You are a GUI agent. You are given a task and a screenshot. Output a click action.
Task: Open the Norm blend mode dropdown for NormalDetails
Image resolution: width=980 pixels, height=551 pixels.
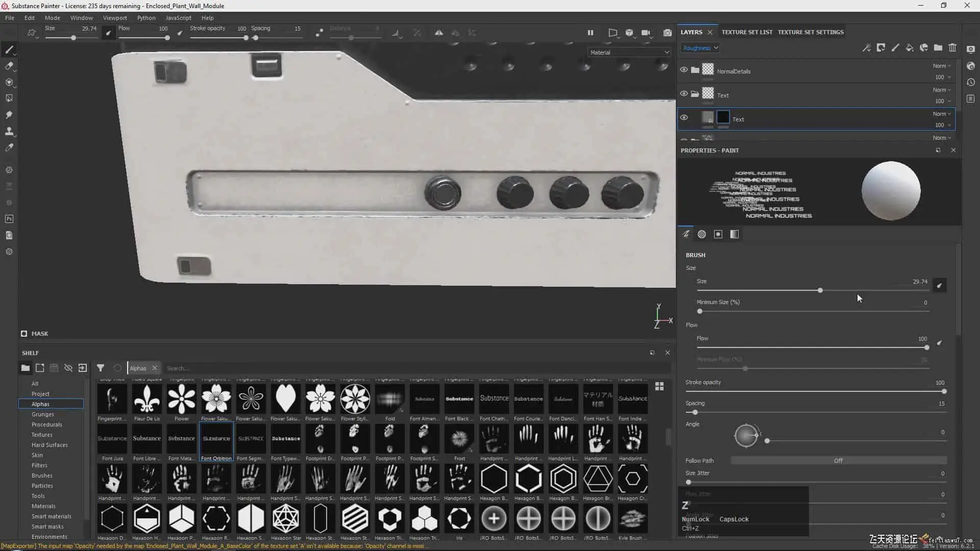[942, 66]
